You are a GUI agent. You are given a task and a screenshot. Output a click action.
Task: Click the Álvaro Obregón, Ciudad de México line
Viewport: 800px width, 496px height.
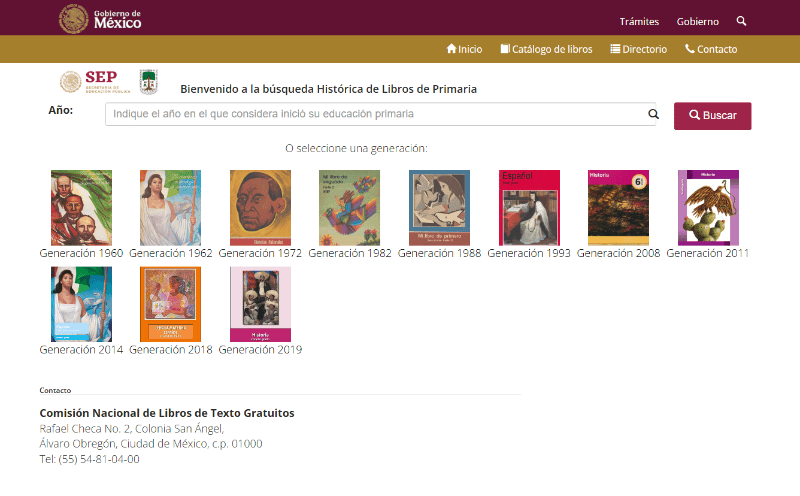pyautogui.click(x=151, y=444)
